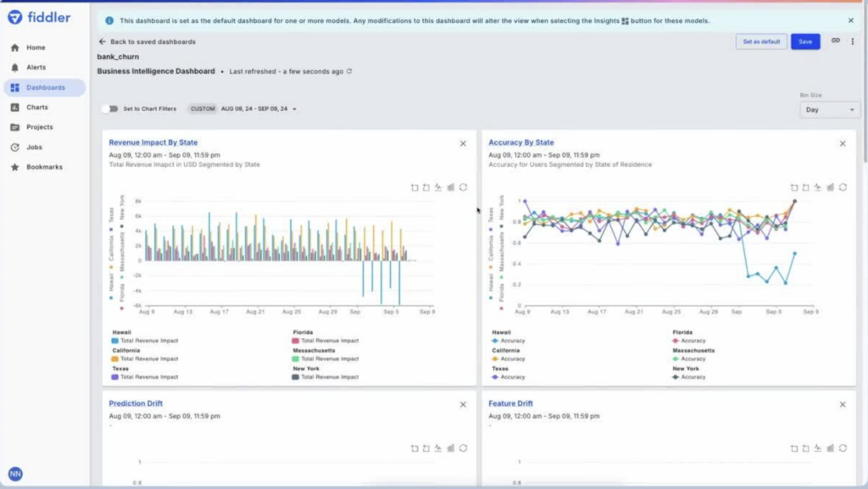
Task: Dismiss the default dashboard info banner
Action: pos(851,20)
